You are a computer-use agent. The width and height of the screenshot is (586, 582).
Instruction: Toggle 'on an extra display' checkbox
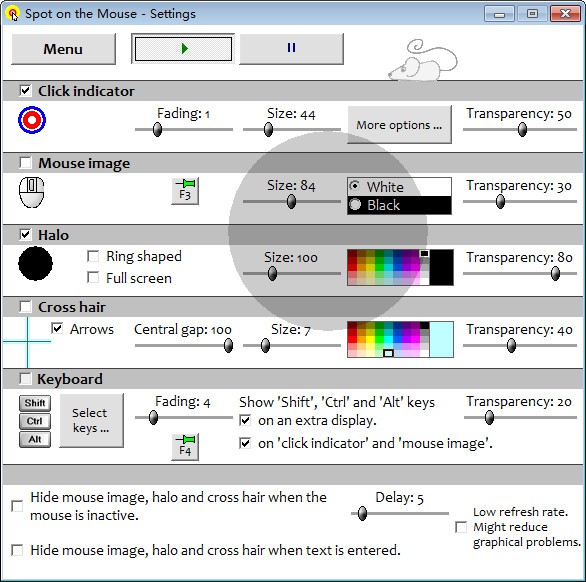(x=245, y=421)
